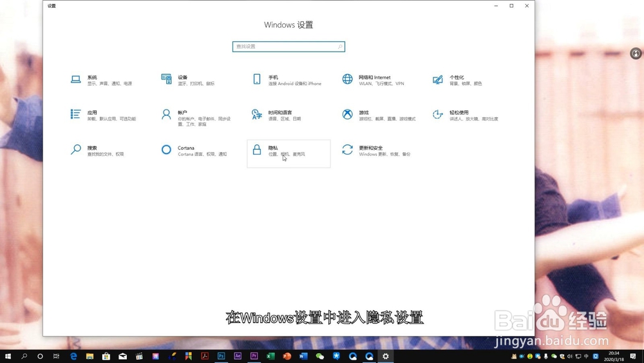Open the Windows Start menu
The width and height of the screenshot is (644, 363).
[8, 356]
